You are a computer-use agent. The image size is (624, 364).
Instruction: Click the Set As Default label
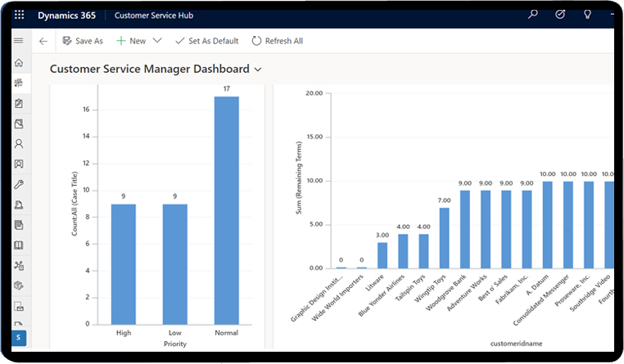click(213, 41)
